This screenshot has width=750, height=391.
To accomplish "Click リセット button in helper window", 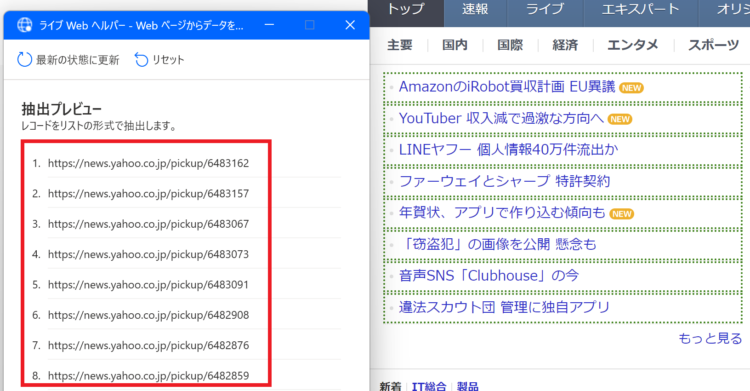I will tap(159, 60).
